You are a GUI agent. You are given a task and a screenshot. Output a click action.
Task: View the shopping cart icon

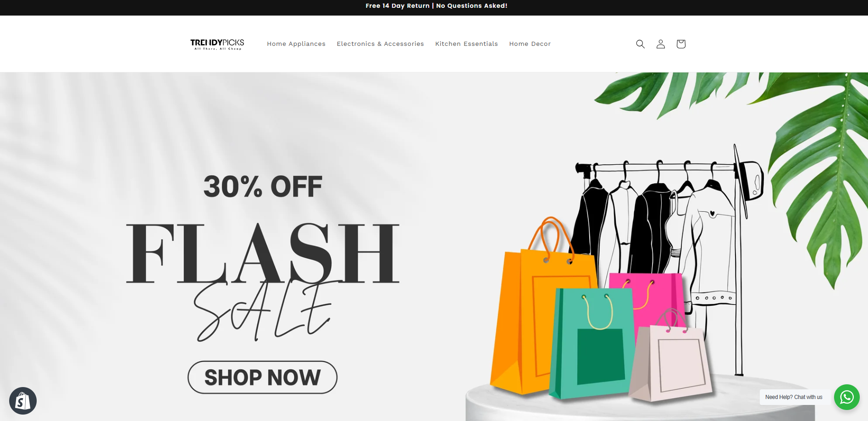tap(681, 44)
